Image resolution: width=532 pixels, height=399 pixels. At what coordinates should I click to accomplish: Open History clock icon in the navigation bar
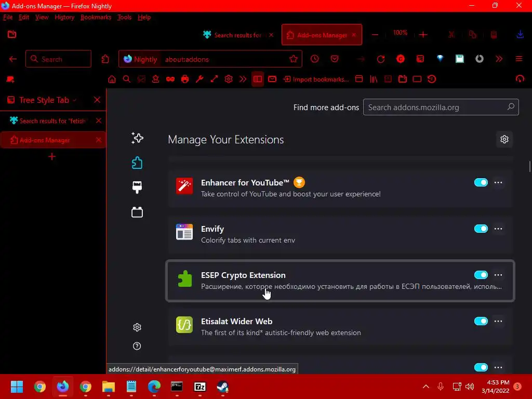(314, 59)
